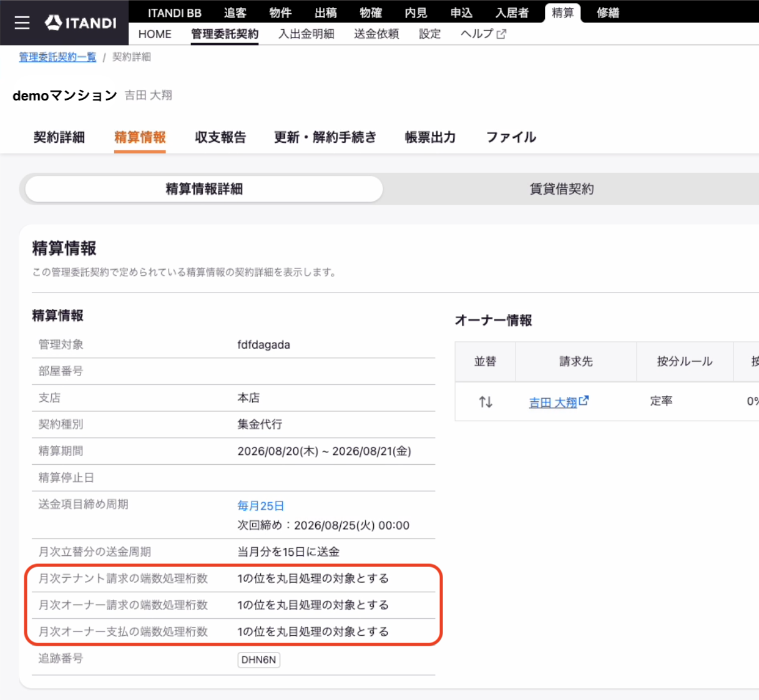759x700 pixels.
Task: Open the 申込 top menu
Action: [x=461, y=12]
